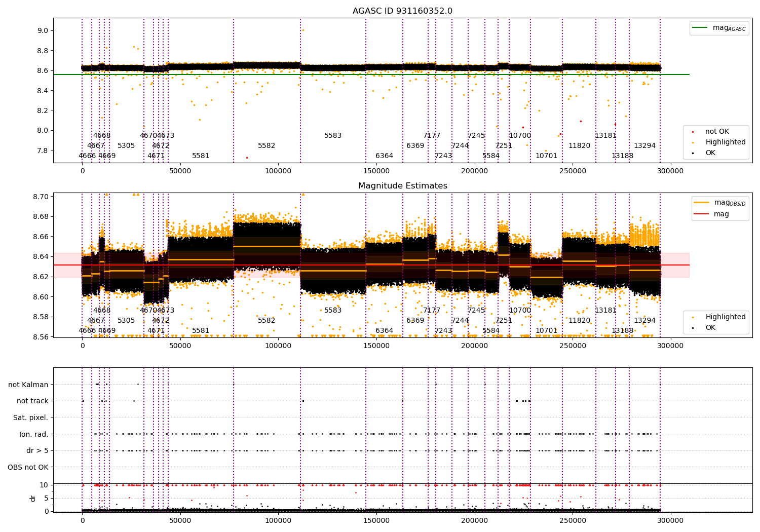Click OBSID label 10700 in the AGASC ID plot
Screen dimensions: 760x532
point(520,136)
